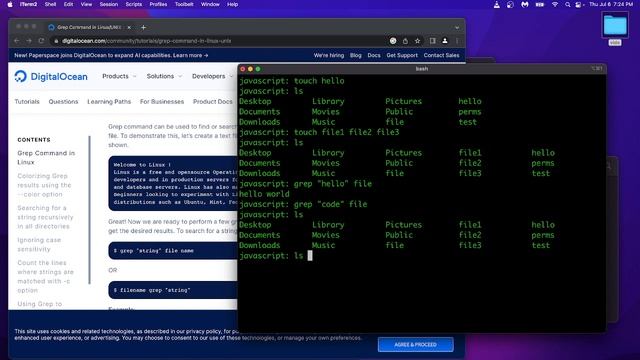640x360 pixels.
Task: Open Control Center icon in menu bar
Action: coord(578,4)
